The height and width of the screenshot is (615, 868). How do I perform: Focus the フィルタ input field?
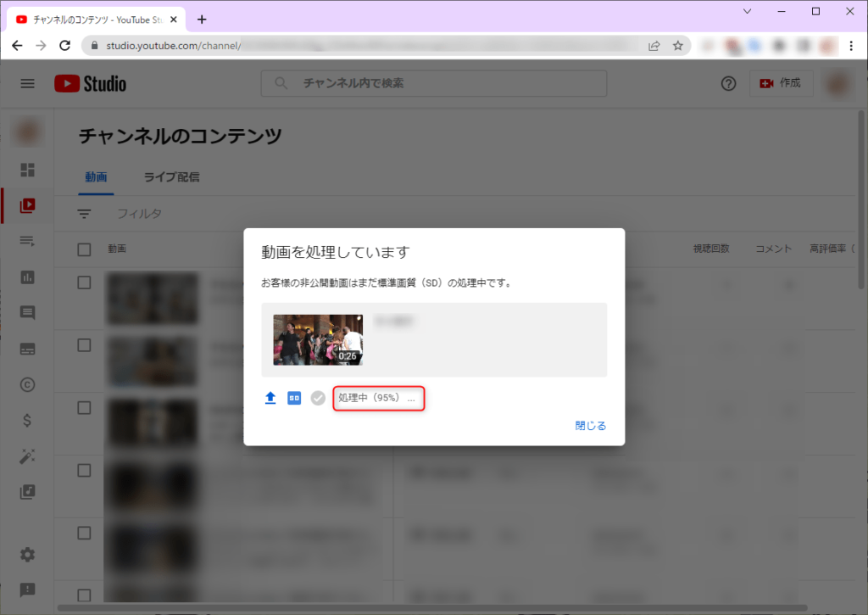tap(140, 213)
